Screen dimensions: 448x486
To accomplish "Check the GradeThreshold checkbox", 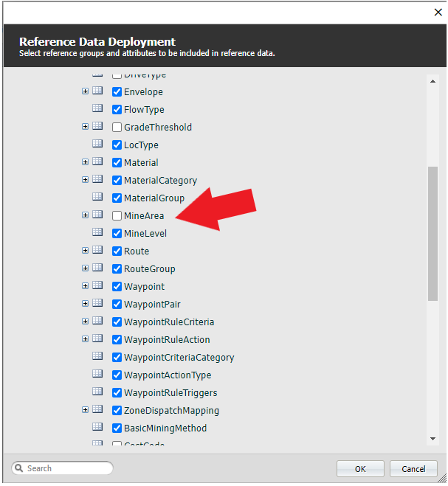I will click(117, 128).
